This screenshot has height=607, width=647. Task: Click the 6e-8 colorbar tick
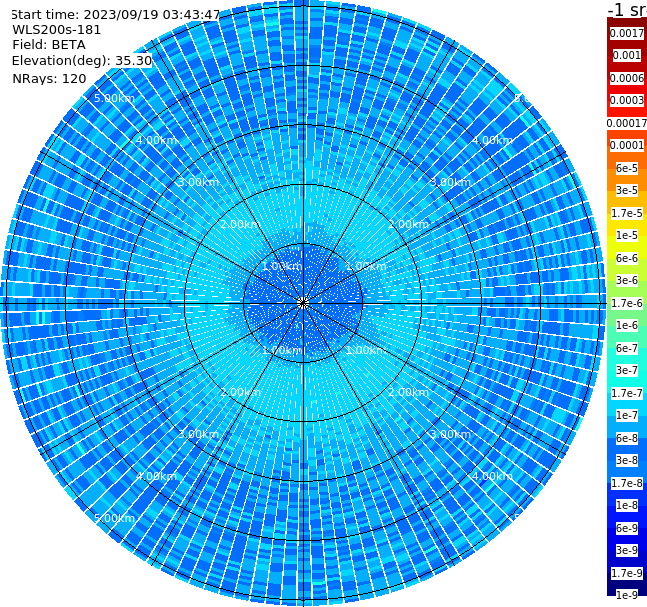click(627, 438)
